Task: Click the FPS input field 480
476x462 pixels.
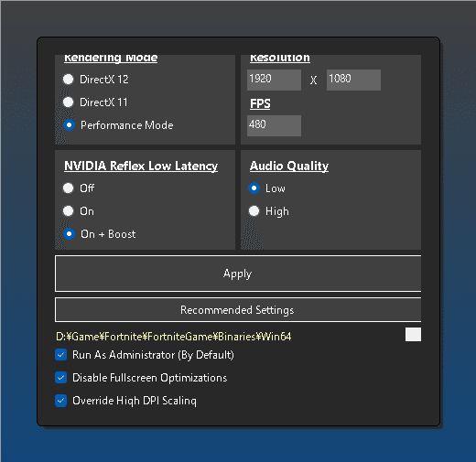Action: pyautogui.click(x=274, y=125)
